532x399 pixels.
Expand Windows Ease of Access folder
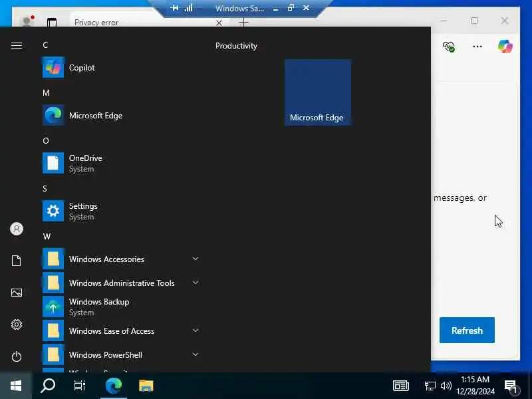tap(121, 331)
